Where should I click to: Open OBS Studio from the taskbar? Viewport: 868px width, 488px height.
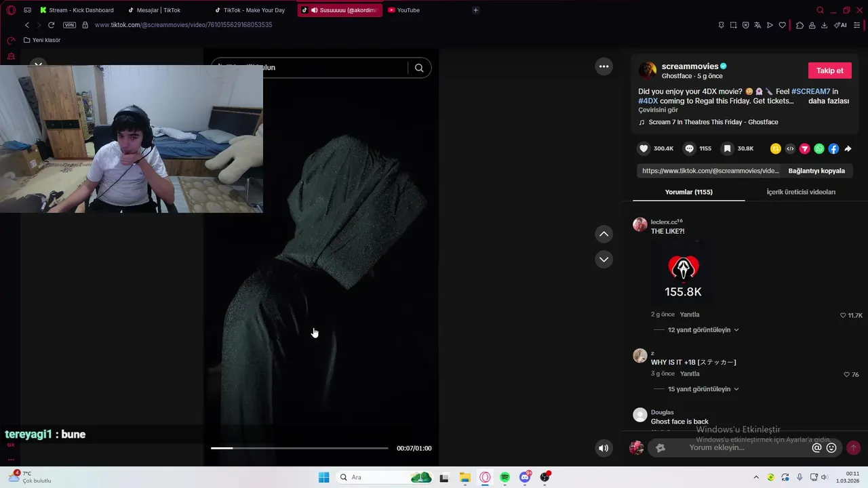(x=545, y=477)
